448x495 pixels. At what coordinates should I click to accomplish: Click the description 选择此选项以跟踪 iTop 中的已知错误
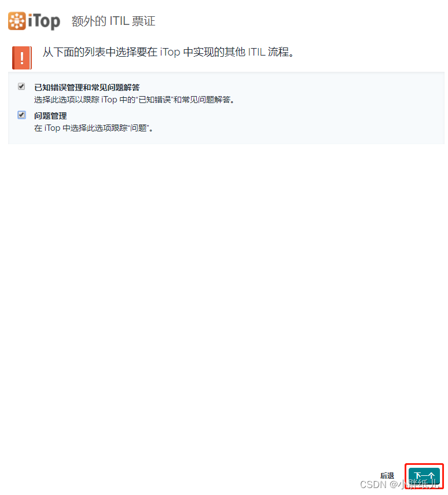134,100
